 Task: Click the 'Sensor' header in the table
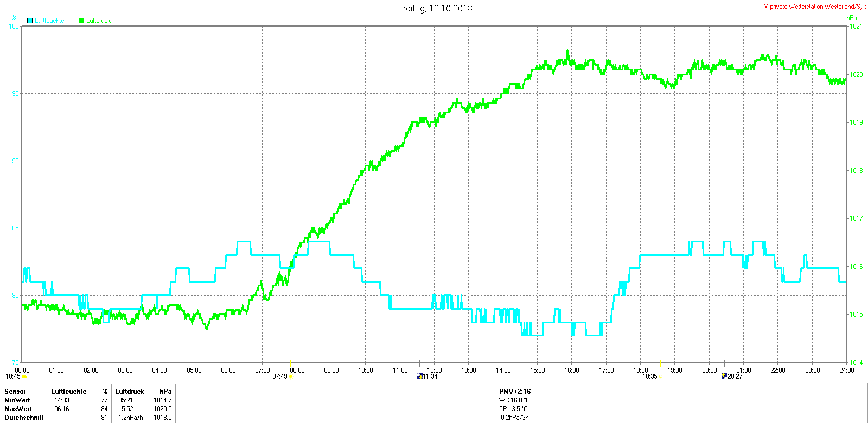15,392
